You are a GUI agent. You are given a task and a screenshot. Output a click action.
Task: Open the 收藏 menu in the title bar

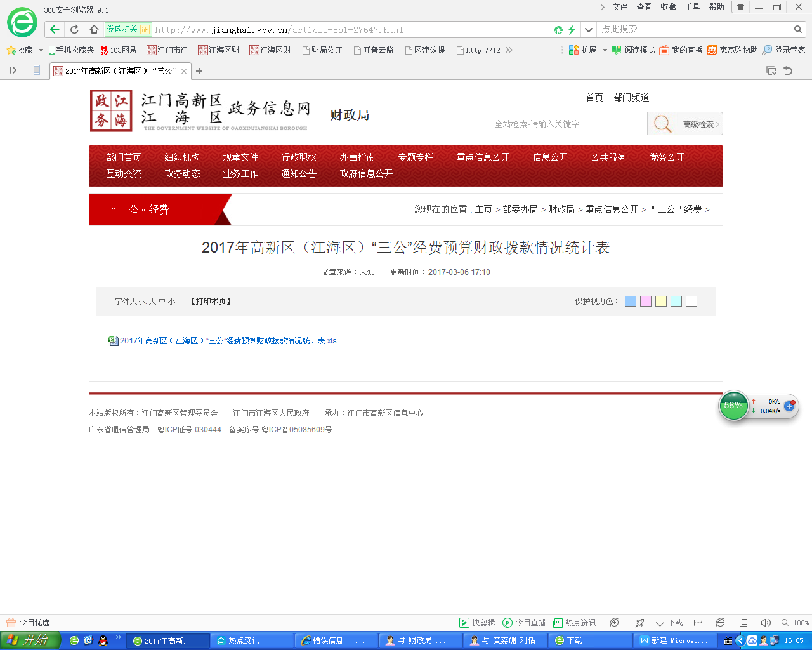pos(668,7)
